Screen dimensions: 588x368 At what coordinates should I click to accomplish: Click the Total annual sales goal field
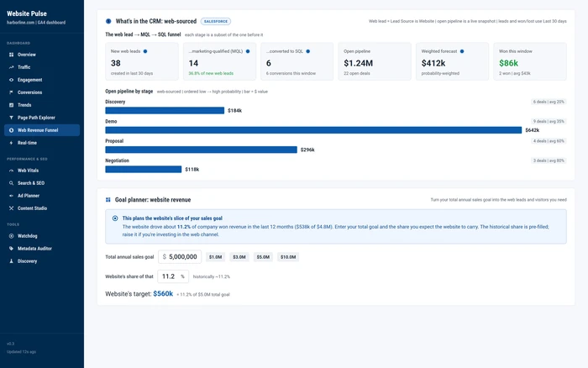[180, 257]
